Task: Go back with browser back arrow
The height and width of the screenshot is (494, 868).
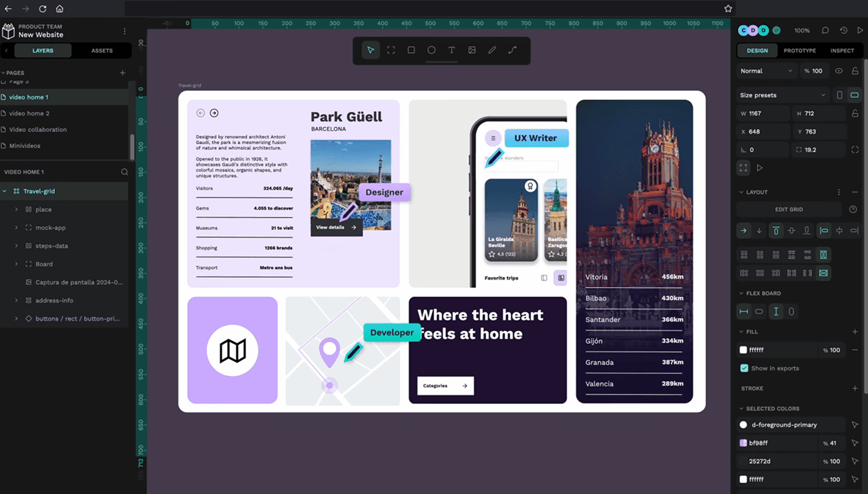Action: pos(8,9)
